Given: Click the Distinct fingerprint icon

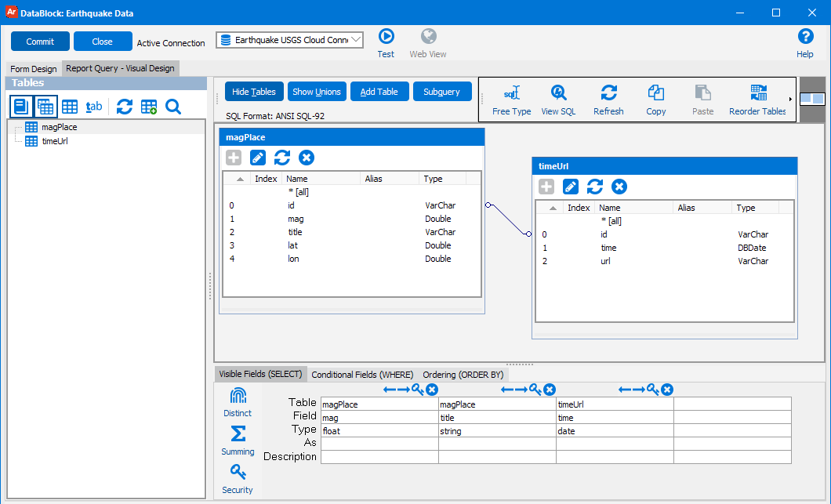Looking at the screenshot, I should point(238,396).
